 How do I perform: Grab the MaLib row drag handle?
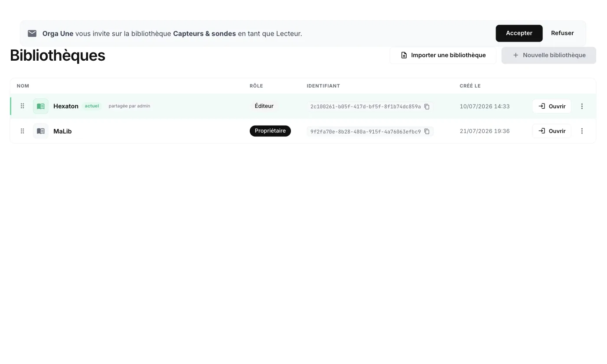point(22,131)
